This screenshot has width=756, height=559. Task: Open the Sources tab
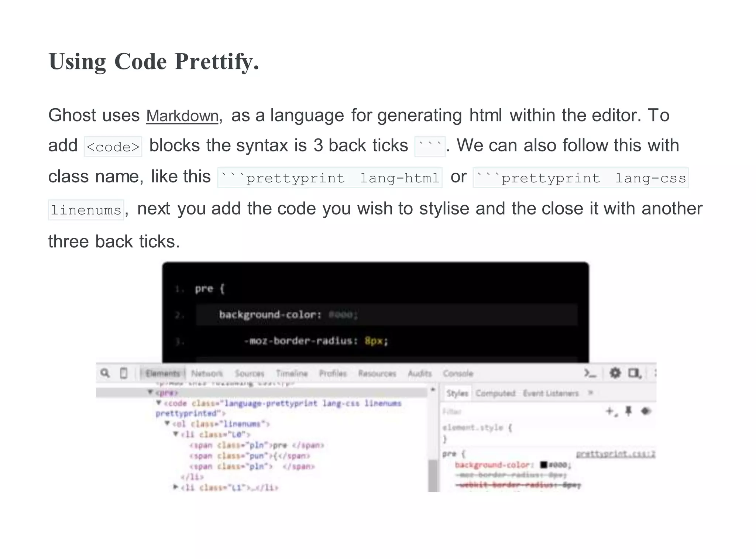[x=250, y=374]
